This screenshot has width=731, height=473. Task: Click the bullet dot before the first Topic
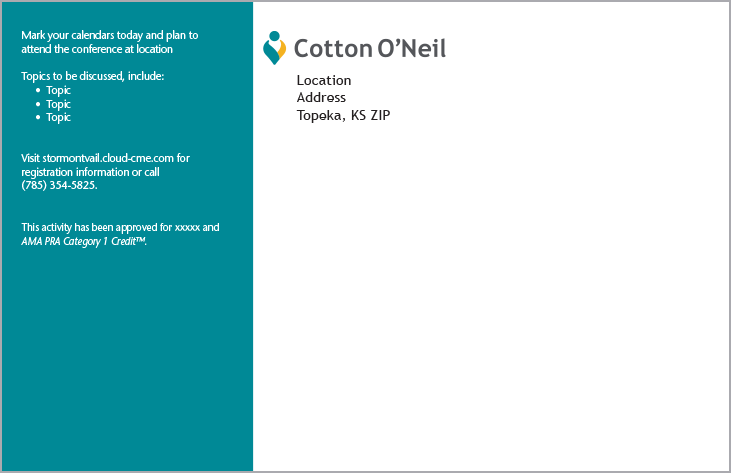click(x=38, y=90)
